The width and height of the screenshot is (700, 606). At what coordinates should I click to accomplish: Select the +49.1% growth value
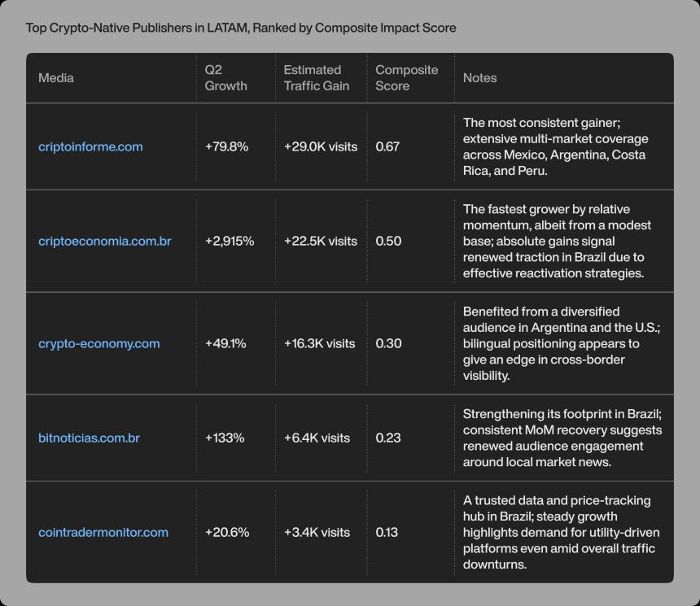tap(225, 343)
